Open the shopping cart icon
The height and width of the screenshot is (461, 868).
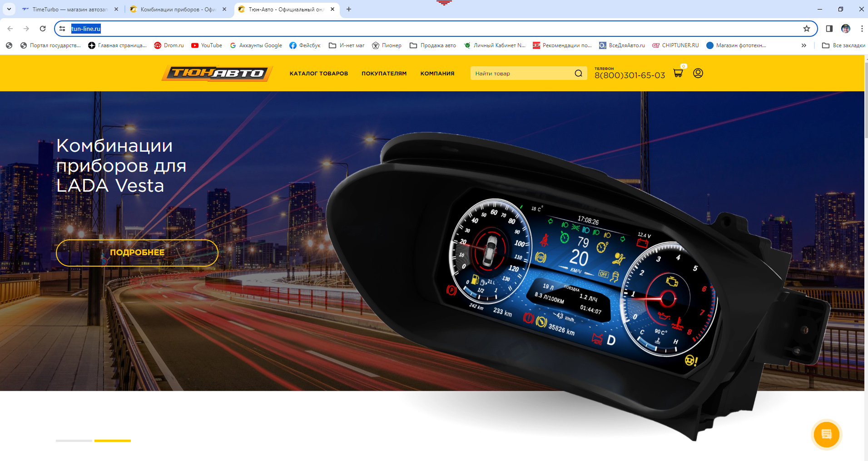tap(678, 73)
